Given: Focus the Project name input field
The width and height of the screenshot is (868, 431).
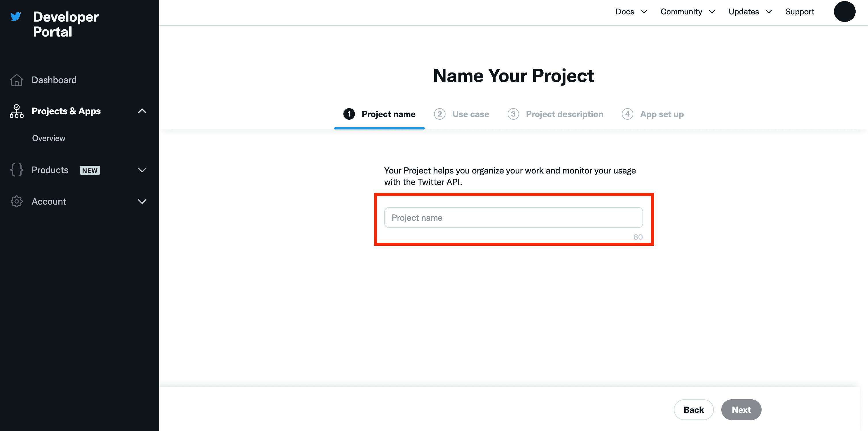Looking at the screenshot, I should point(513,218).
